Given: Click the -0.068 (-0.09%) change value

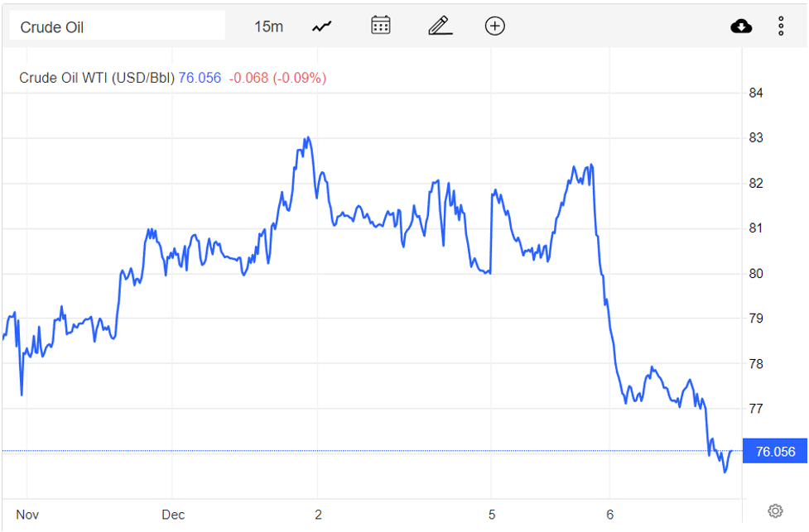Looking at the screenshot, I should (x=277, y=78).
